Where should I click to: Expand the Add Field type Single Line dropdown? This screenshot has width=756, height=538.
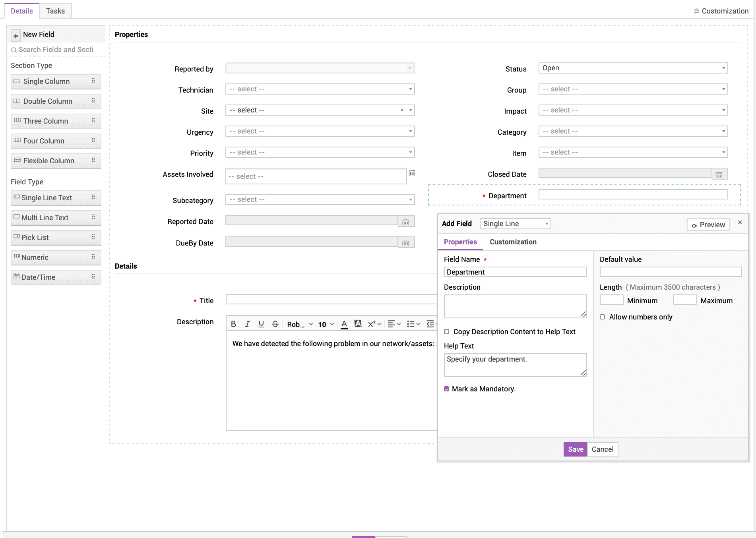coord(515,224)
